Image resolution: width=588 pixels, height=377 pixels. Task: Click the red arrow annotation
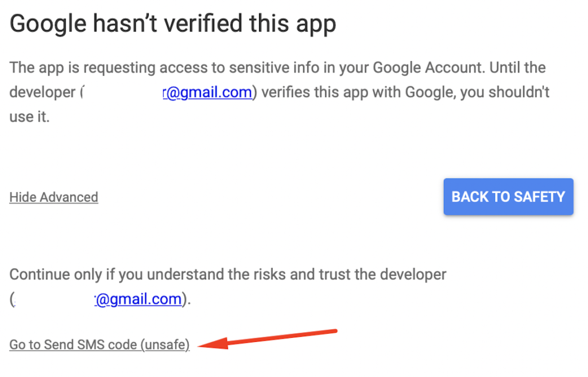[x=268, y=339]
